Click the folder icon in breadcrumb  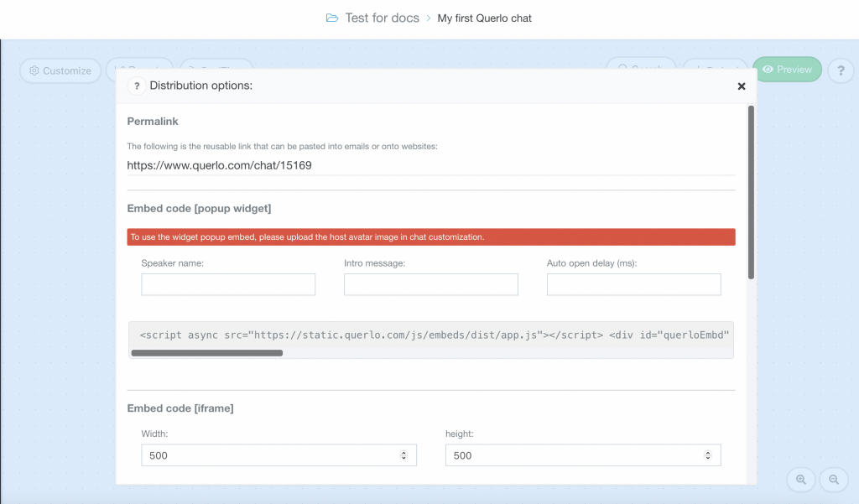[332, 18]
